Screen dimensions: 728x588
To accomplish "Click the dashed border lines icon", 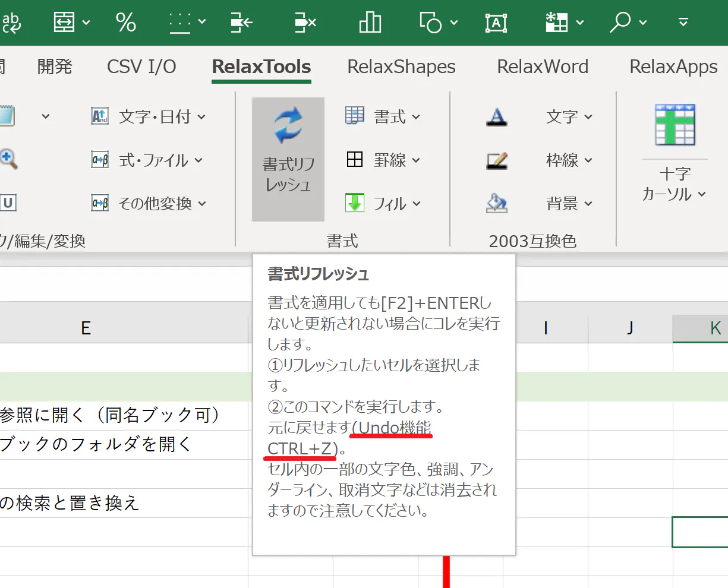I will pyautogui.click(x=179, y=23).
